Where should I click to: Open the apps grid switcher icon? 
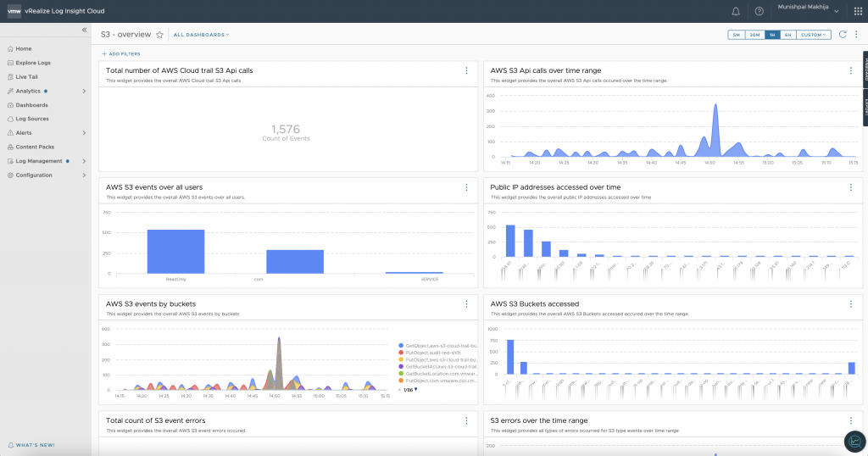858,11
